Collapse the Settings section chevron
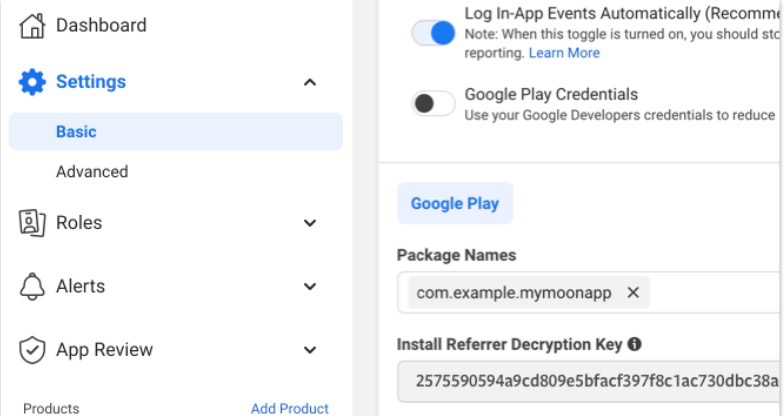 tap(310, 82)
